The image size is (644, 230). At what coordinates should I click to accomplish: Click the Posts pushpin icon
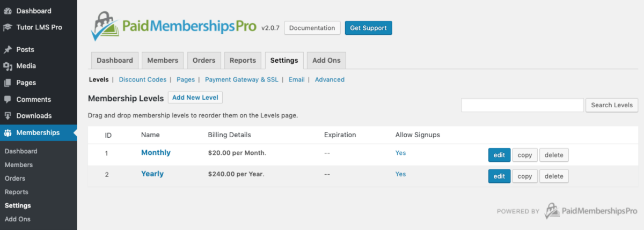(8, 49)
